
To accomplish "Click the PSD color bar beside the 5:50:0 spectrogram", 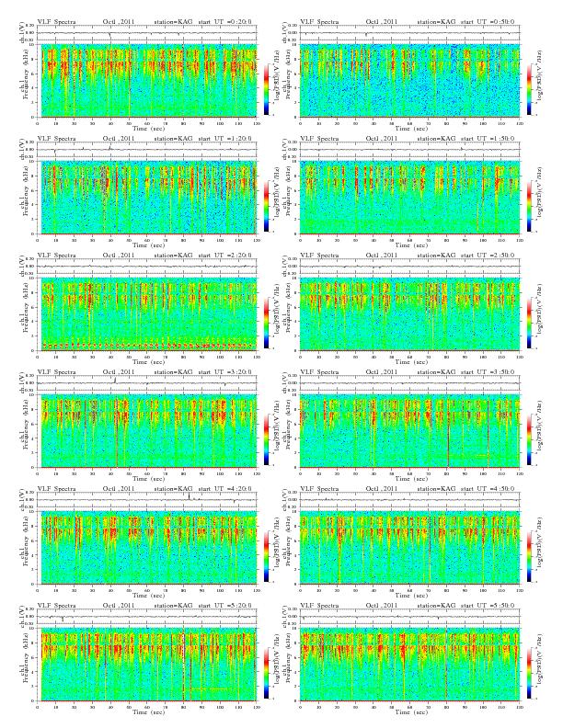I will [x=529, y=673].
